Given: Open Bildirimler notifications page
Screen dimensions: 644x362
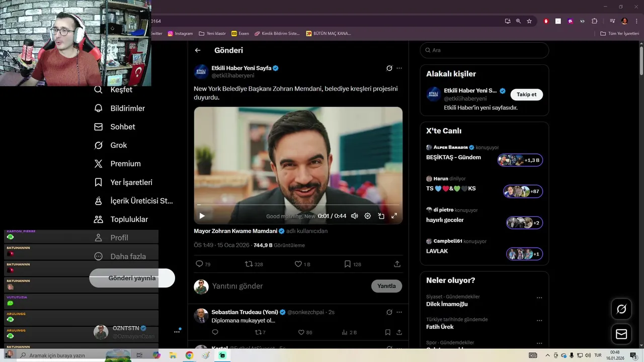Looking at the screenshot, I should tap(120, 108).
